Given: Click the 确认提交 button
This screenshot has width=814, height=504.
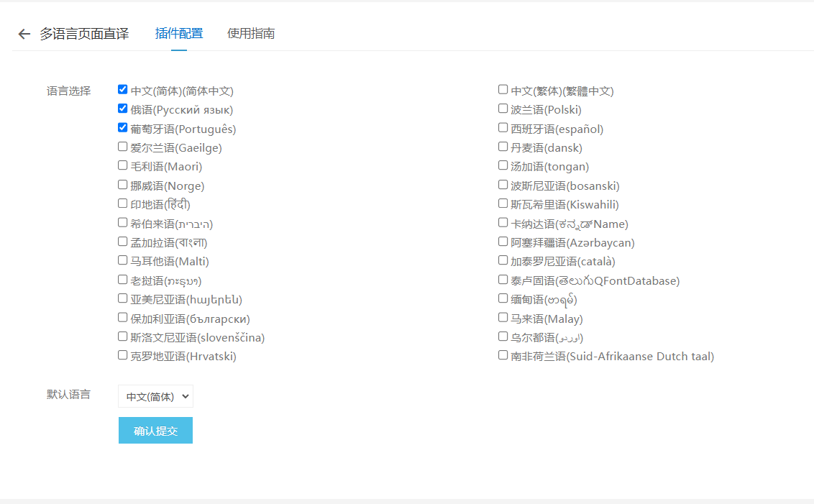Looking at the screenshot, I should pos(155,431).
